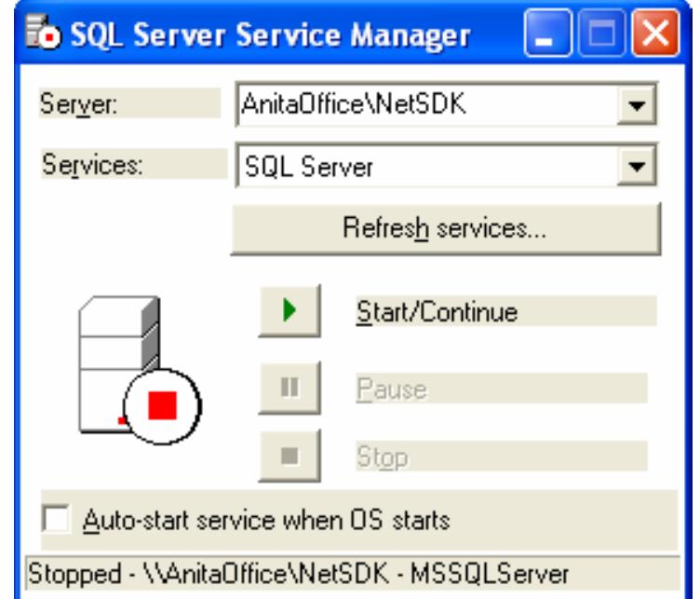Click the greyed-out Stop square button
The image size is (700, 599).
pyautogui.click(x=289, y=456)
